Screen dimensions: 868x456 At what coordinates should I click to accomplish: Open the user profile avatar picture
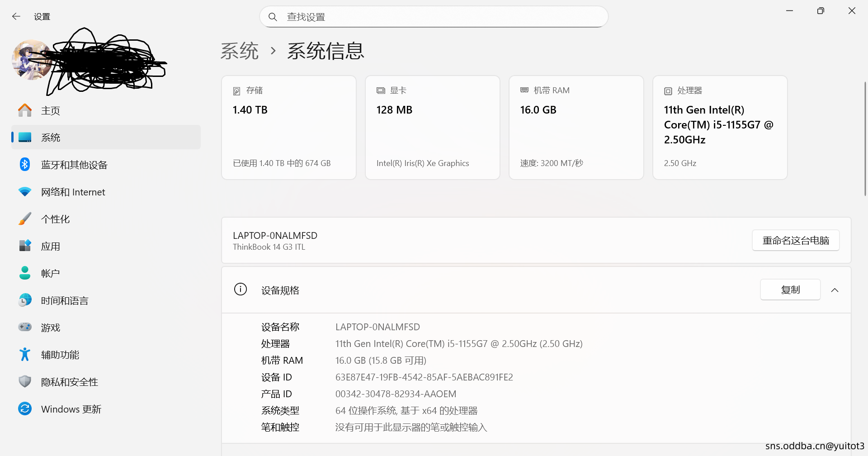point(32,60)
